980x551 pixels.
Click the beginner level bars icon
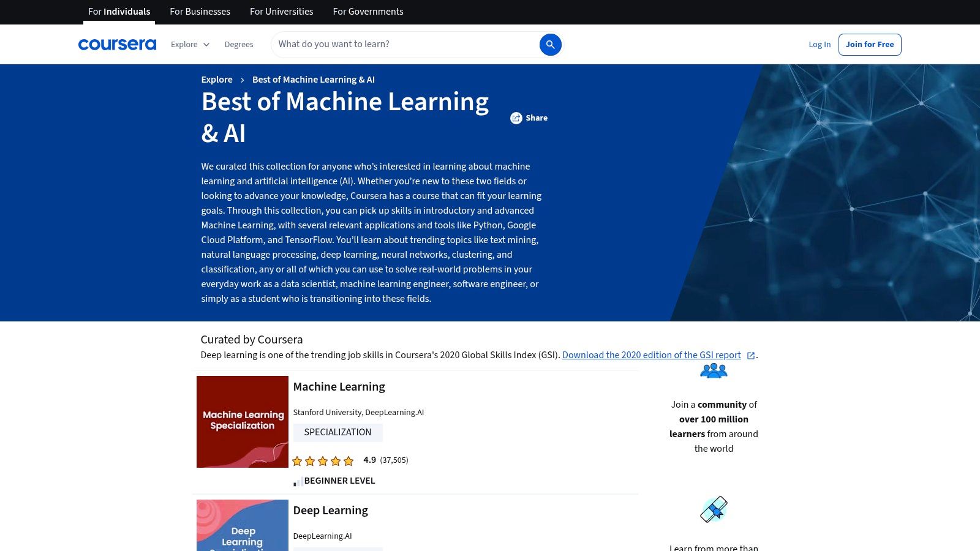click(298, 481)
